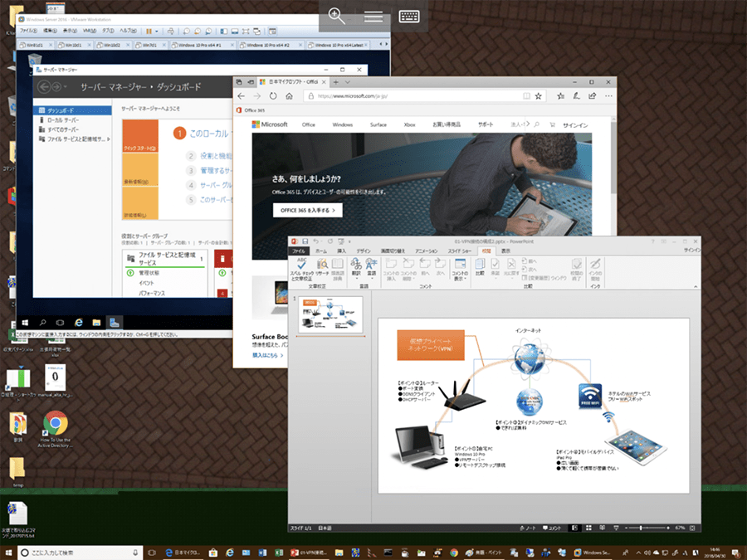
Task: Open the on-screen keyboard icon
Action: (408, 16)
